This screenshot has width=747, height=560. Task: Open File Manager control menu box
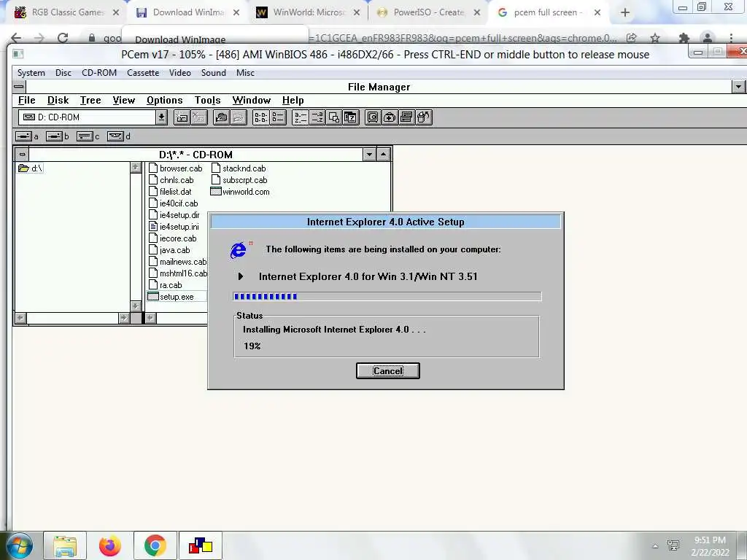click(x=18, y=87)
